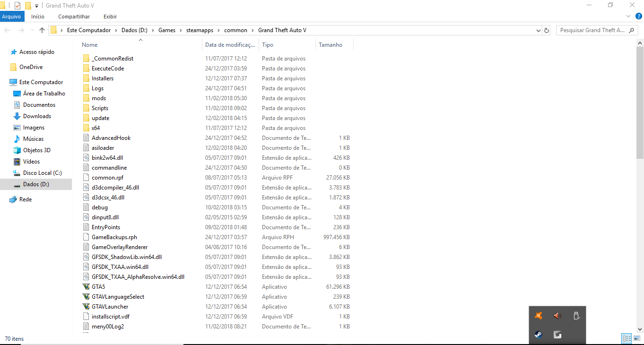Select the Scripts folder icon
The height and width of the screenshot is (345, 644).
coord(86,108)
